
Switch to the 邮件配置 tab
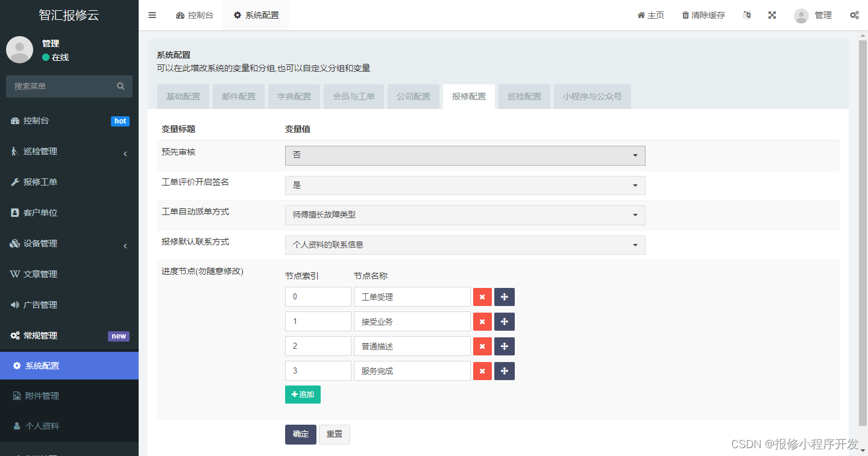pyautogui.click(x=239, y=96)
